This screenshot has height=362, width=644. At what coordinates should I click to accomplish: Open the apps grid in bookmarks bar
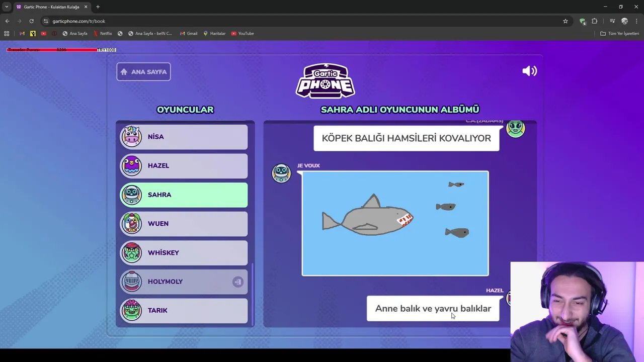tap(7, 34)
